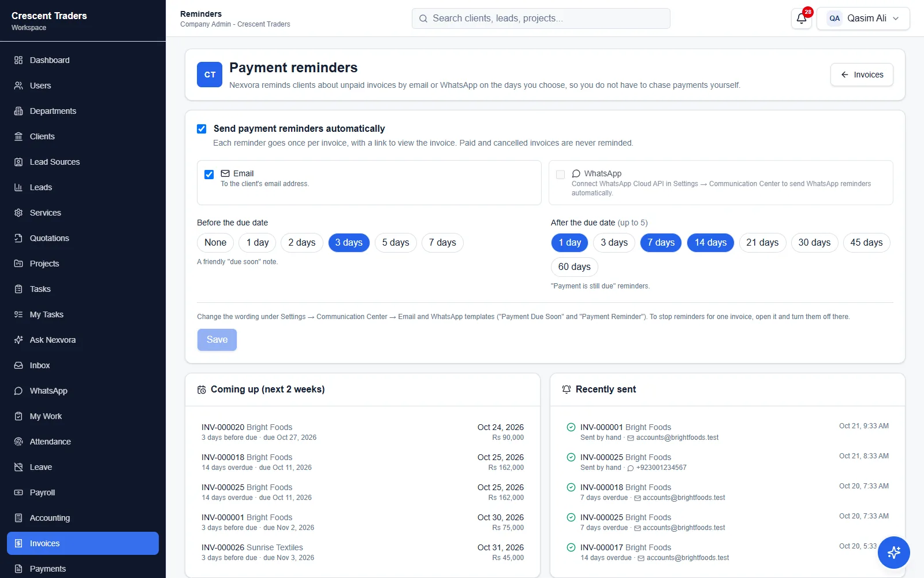Open My Work in the sidebar
This screenshot has height=578, width=924.
point(83,416)
